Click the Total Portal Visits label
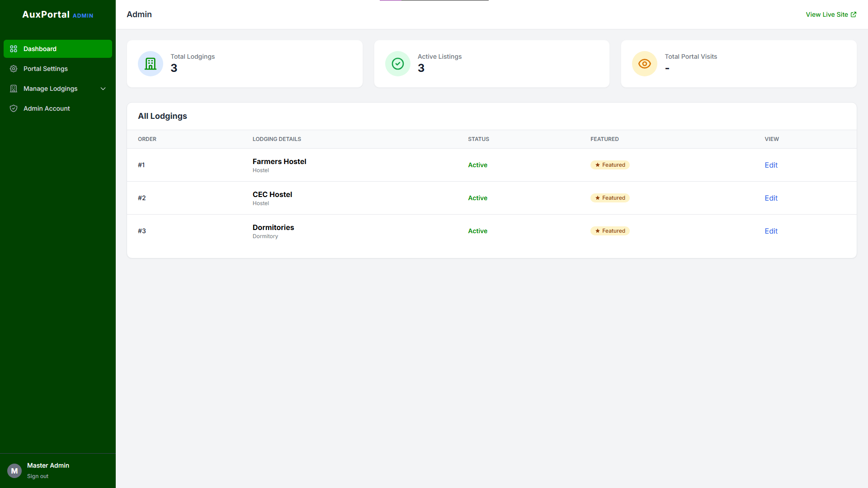The image size is (868, 488). (x=691, y=56)
